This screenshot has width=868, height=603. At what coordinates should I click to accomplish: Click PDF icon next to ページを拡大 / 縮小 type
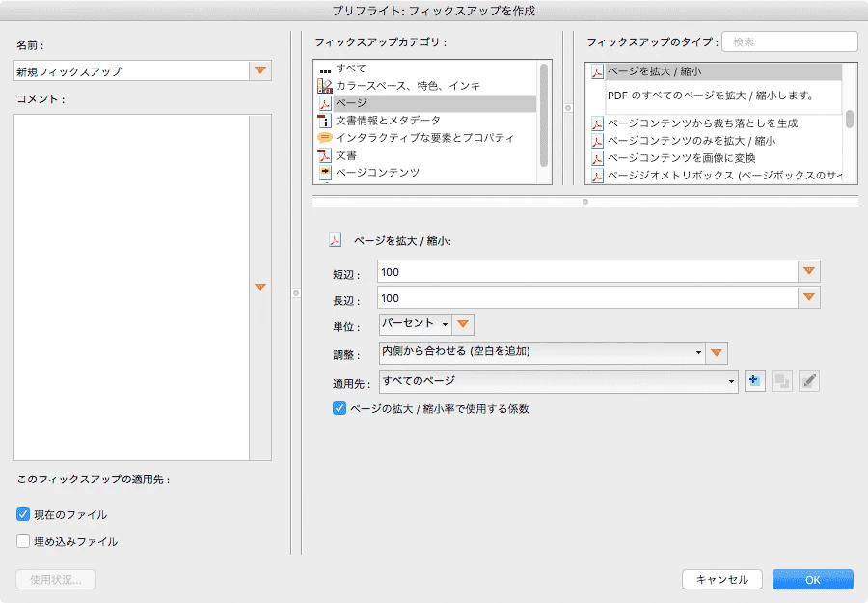coord(597,72)
